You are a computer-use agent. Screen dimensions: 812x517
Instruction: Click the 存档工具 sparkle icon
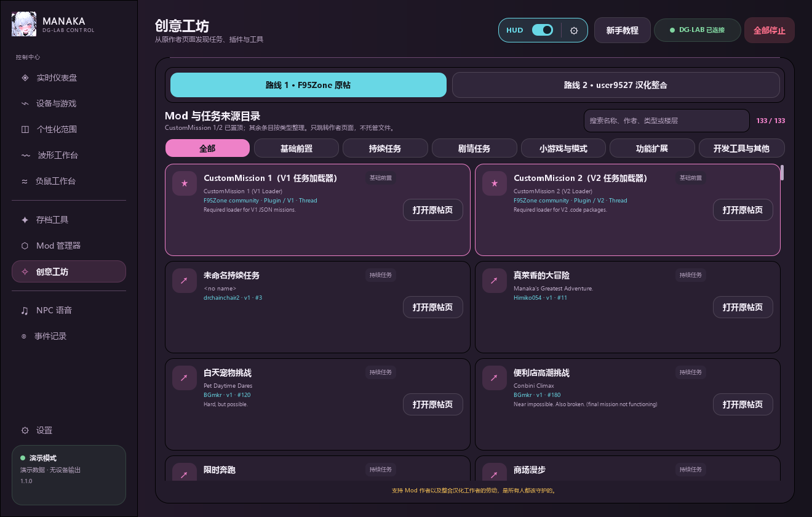[x=25, y=220]
